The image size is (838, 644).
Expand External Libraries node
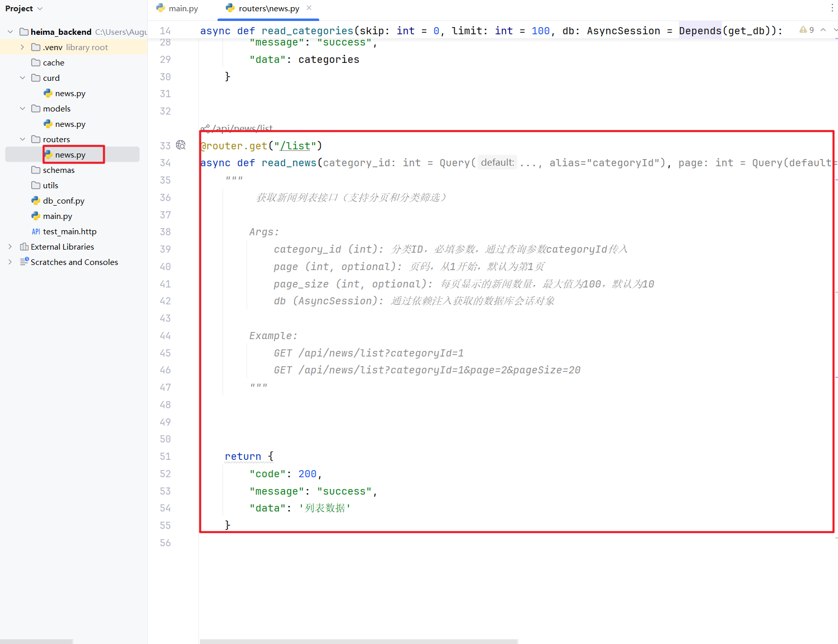click(10, 247)
